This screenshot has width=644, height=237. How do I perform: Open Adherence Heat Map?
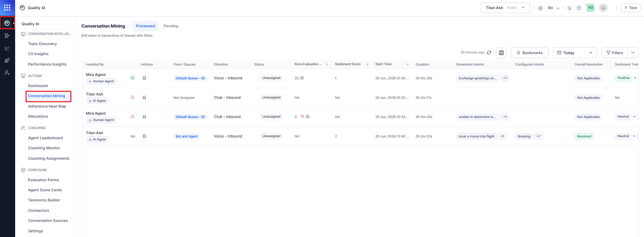click(47, 106)
